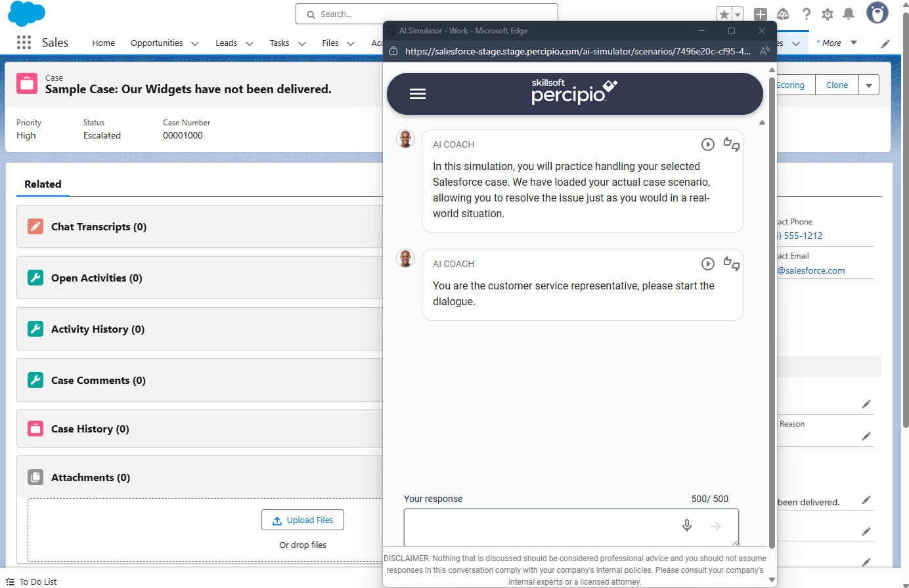The height and width of the screenshot is (588, 909).
Task: Switch to the Home tab
Action: [x=103, y=43]
